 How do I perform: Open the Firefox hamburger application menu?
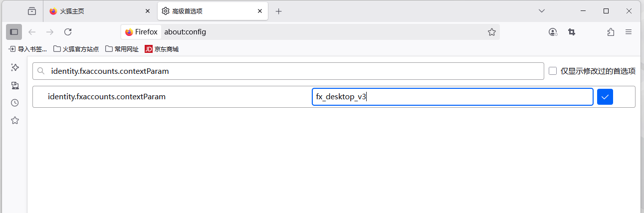click(x=629, y=32)
